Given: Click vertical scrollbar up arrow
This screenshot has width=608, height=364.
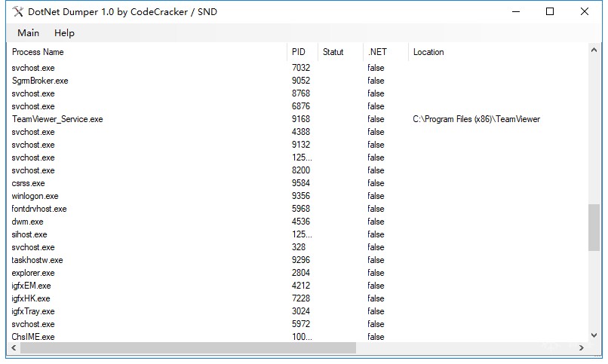Looking at the screenshot, I should coord(594,50).
